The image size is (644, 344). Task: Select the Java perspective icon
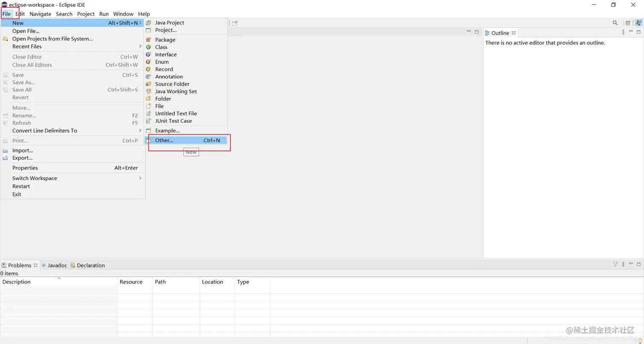pos(638,23)
